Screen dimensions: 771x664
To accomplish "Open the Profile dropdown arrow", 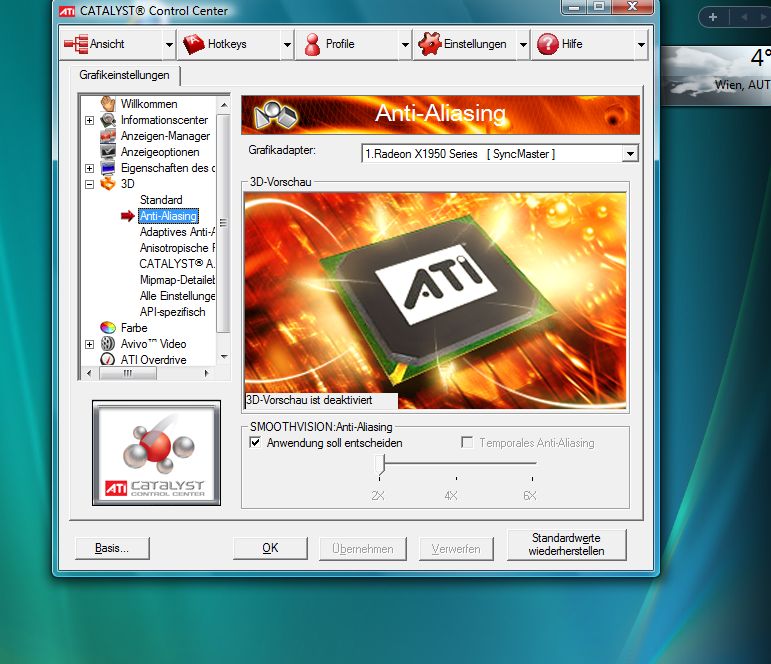I will [x=405, y=44].
